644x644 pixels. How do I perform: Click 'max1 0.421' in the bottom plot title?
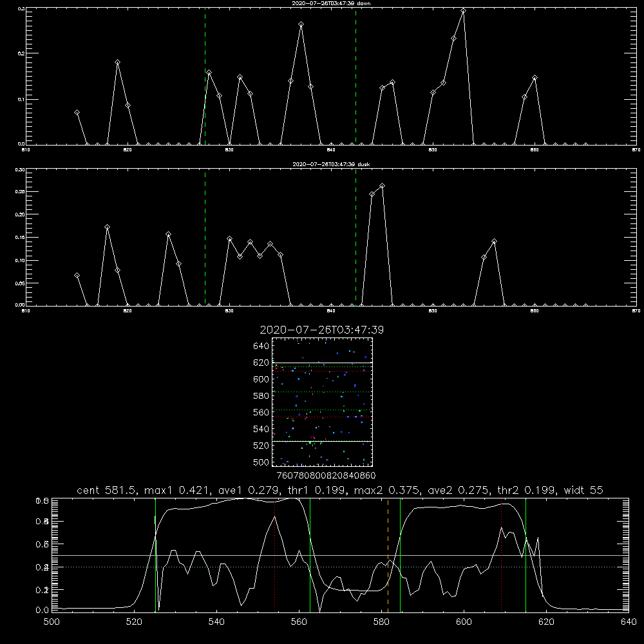pyautogui.click(x=178, y=490)
